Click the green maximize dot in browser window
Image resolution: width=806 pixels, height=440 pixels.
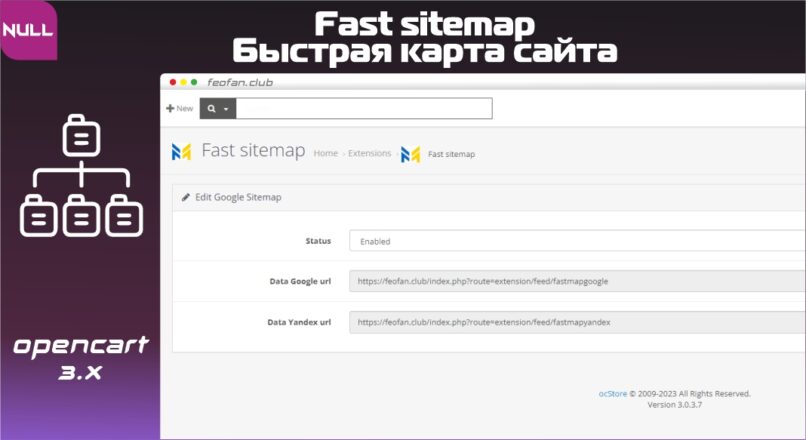click(194, 82)
